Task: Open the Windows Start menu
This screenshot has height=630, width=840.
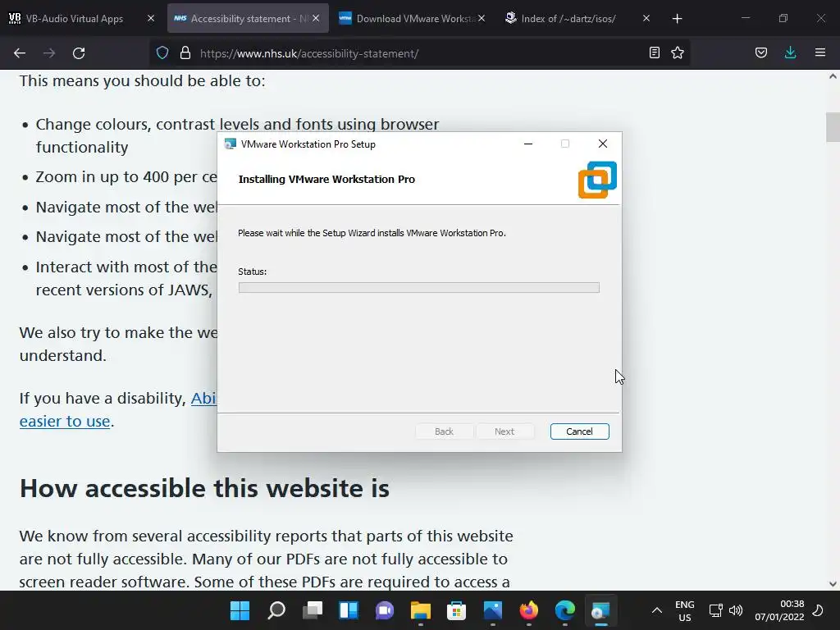Action: (240, 610)
